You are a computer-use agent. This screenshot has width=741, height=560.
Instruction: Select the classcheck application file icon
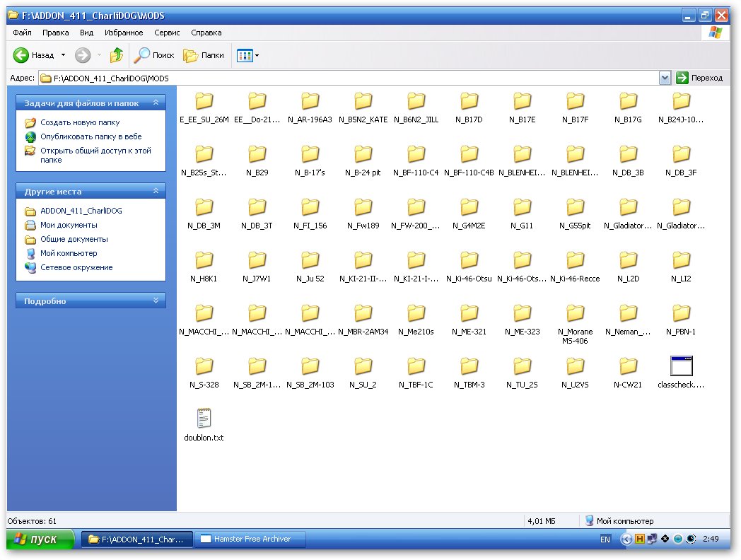(x=681, y=366)
